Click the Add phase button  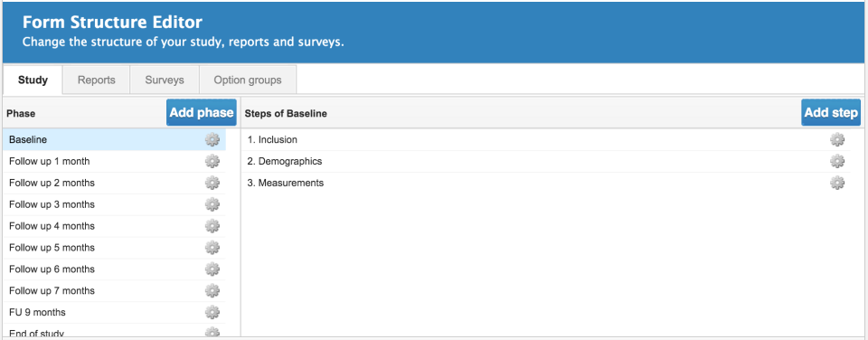click(x=202, y=112)
